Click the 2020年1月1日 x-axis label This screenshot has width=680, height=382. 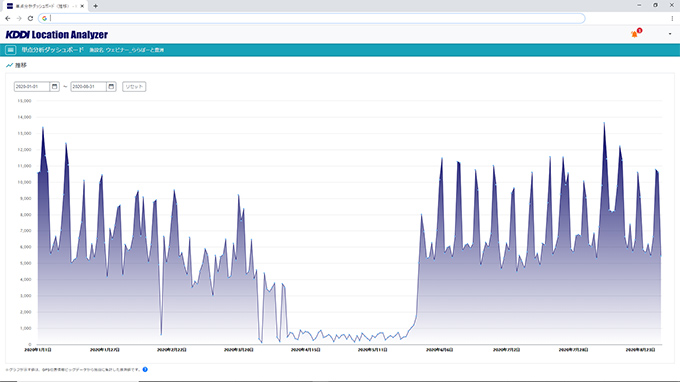(x=38, y=349)
